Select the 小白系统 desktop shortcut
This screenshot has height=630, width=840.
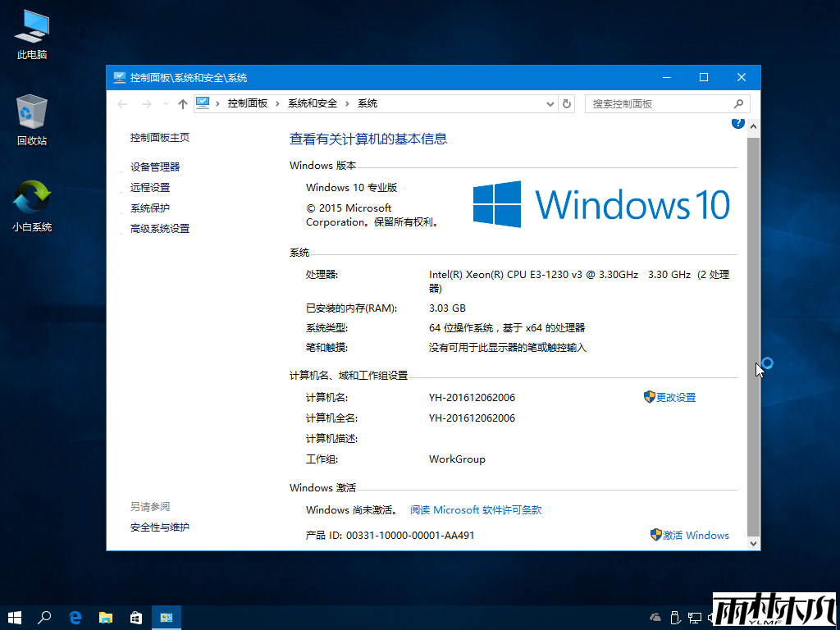pyautogui.click(x=32, y=206)
